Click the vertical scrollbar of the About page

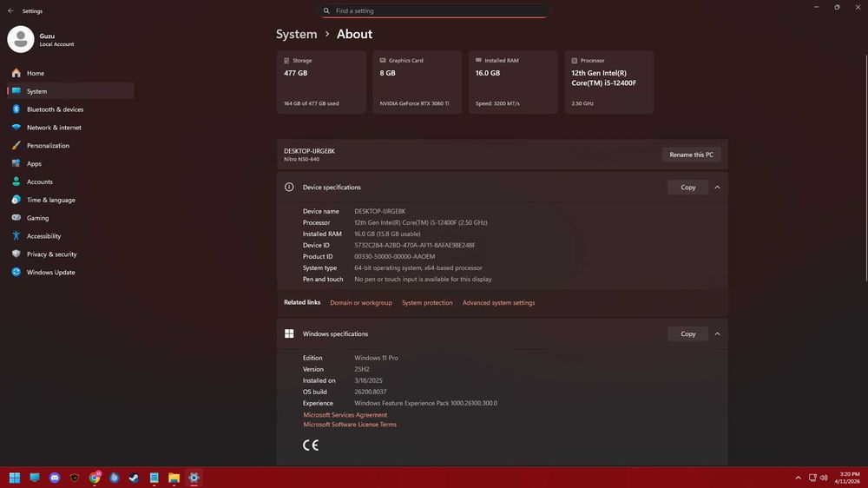865,166
